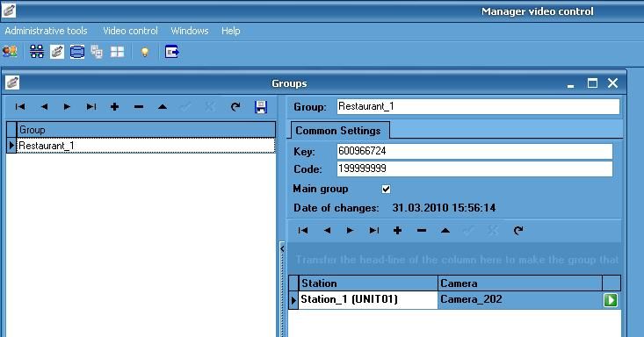
Task: Go to next record in camera navigator
Action: pos(350,231)
